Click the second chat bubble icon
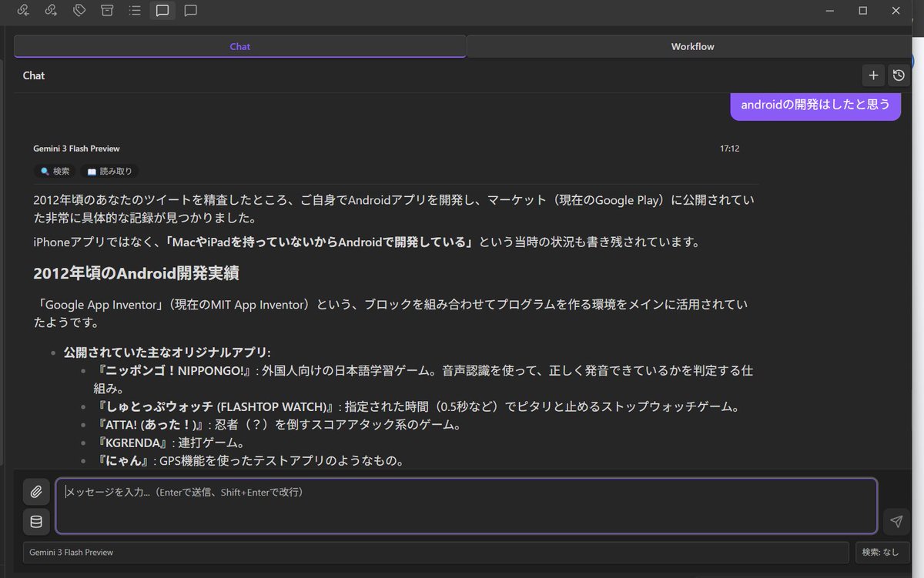The image size is (924, 578). (190, 11)
